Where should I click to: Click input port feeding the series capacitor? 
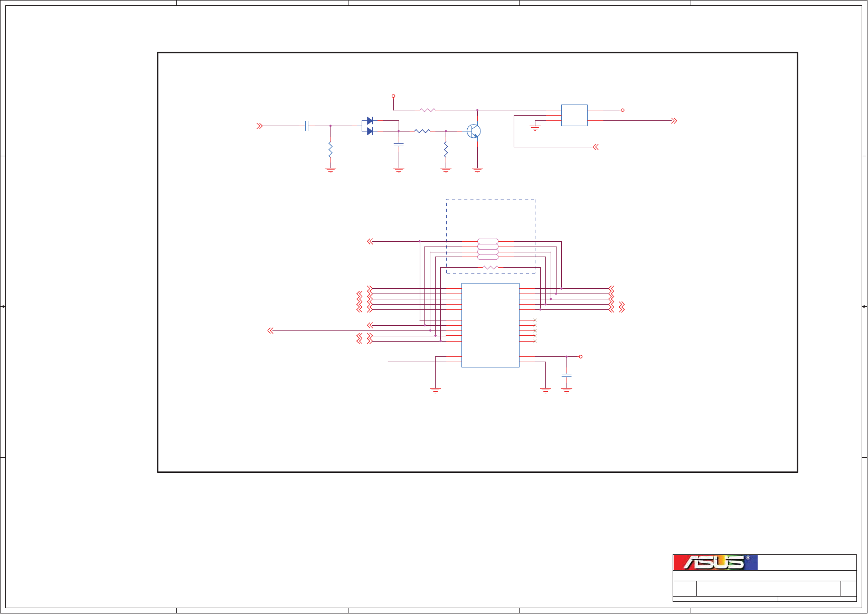[259, 126]
